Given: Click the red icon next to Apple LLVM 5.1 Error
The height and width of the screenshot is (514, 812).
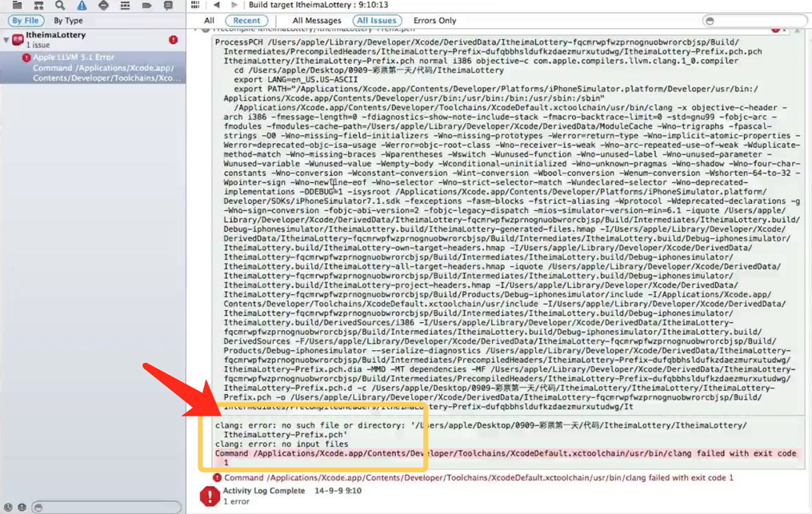Looking at the screenshot, I should pyautogui.click(x=26, y=58).
